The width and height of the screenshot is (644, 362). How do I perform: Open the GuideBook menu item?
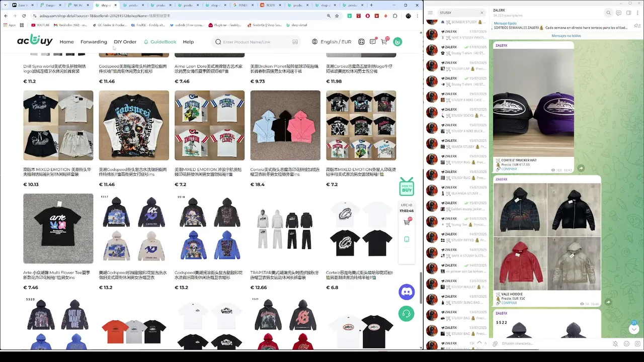tap(160, 42)
